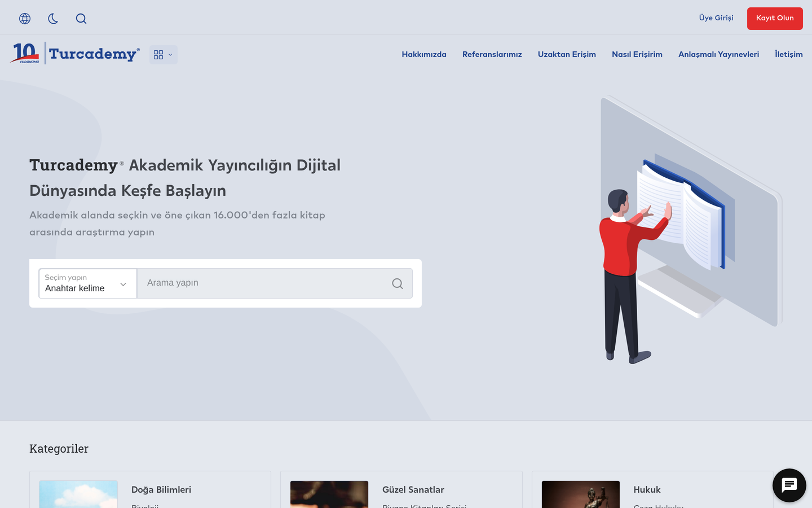The width and height of the screenshot is (812, 508).
Task: Expand the grid apps dropdown beside logo
Action: point(164,55)
